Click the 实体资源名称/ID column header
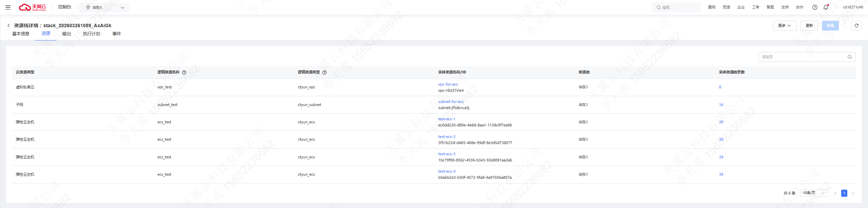868x208 pixels. tap(452, 72)
